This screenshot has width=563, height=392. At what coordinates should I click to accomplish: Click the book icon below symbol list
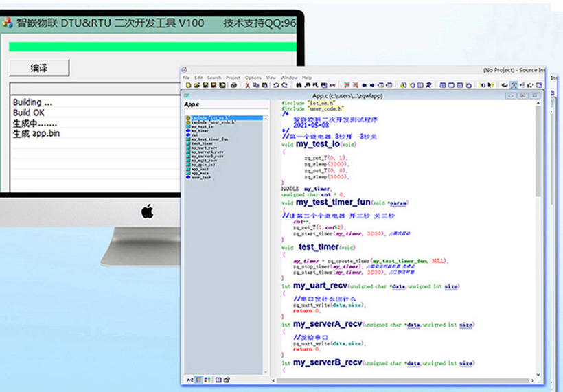pyautogui.click(x=218, y=379)
